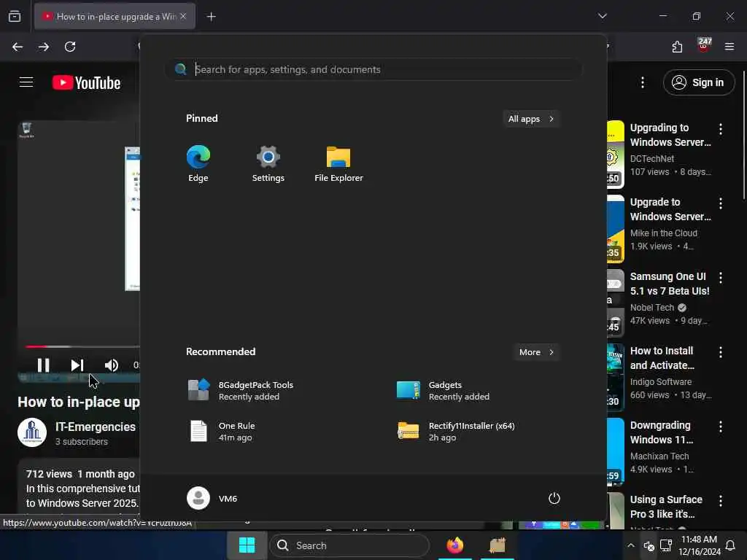
Task: Open Downgrading Windows 11 video link
Action: tap(661, 432)
